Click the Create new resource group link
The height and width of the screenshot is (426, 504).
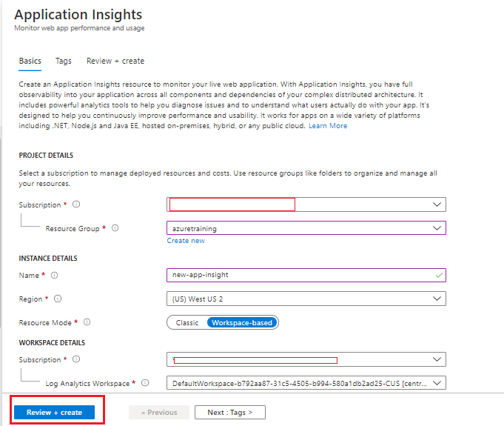pos(186,241)
